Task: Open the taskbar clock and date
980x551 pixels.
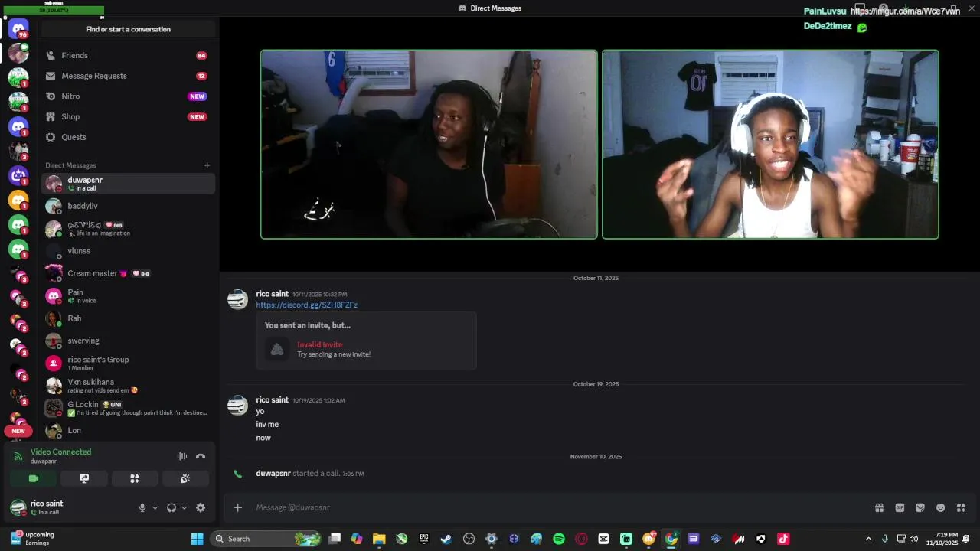Action: pyautogui.click(x=942, y=539)
